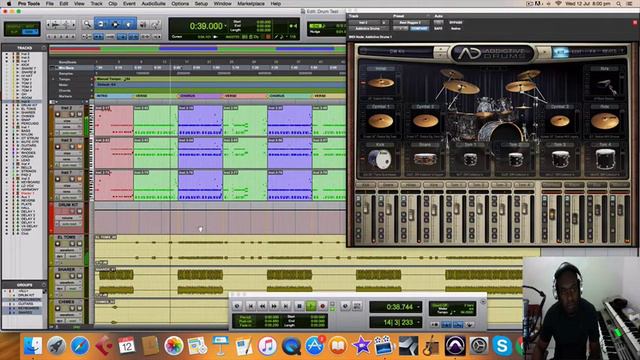Open Safari from the Dock
This screenshot has width=640, height=360.
[80, 346]
